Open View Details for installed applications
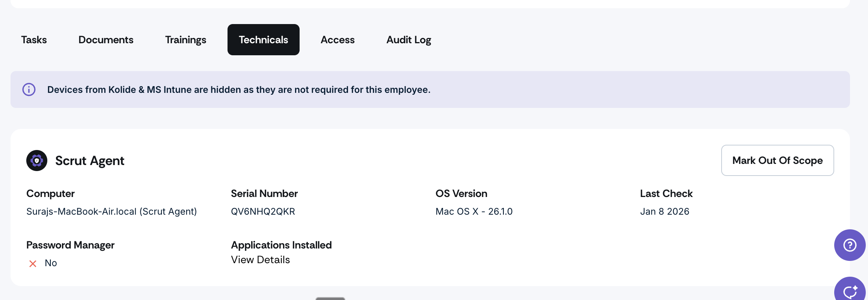Image resolution: width=868 pixels, height=300 pixels. [x=260, y=260]
